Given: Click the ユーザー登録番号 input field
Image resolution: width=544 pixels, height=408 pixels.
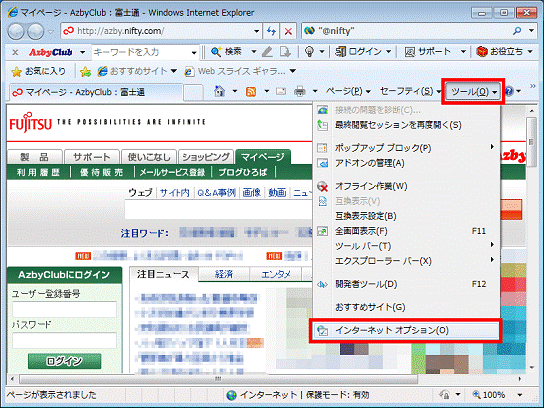Looking at the screenshot, I should coord(65,309).
